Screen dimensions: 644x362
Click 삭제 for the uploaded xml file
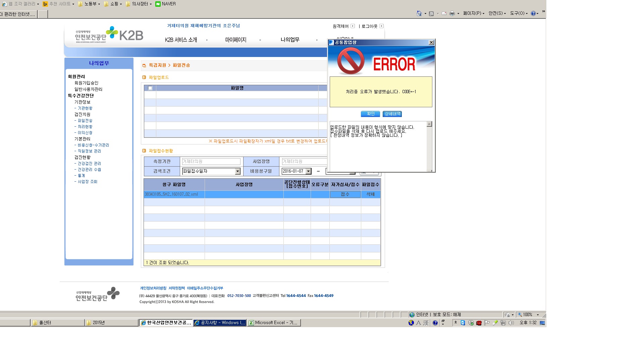point(370,194)
